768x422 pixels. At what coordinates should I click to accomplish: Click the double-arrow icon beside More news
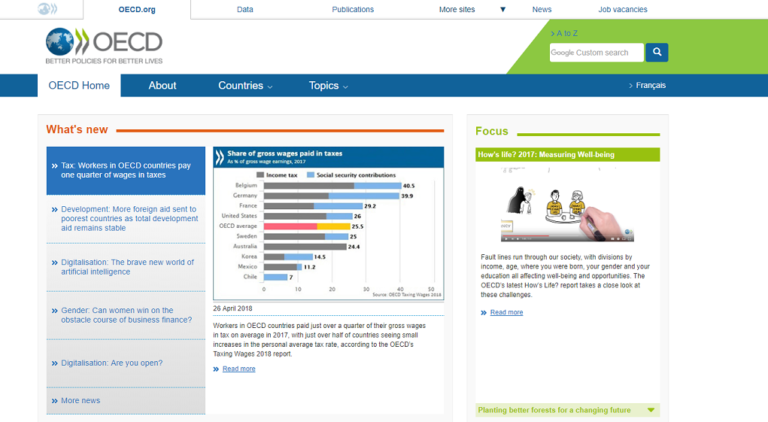[54, 400]
